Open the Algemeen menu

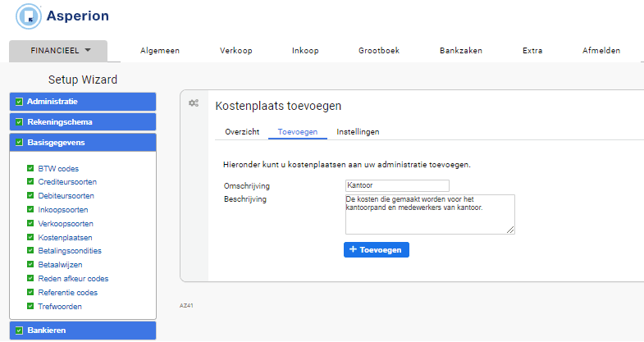point(160,51)
